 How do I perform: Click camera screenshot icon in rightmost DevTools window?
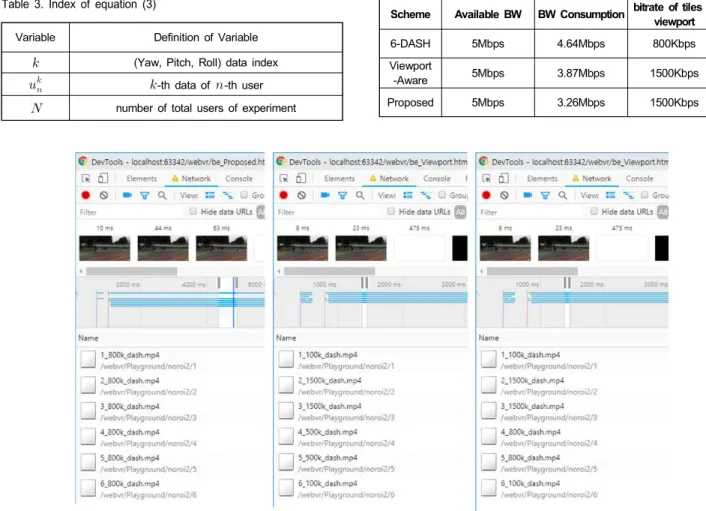528,195
